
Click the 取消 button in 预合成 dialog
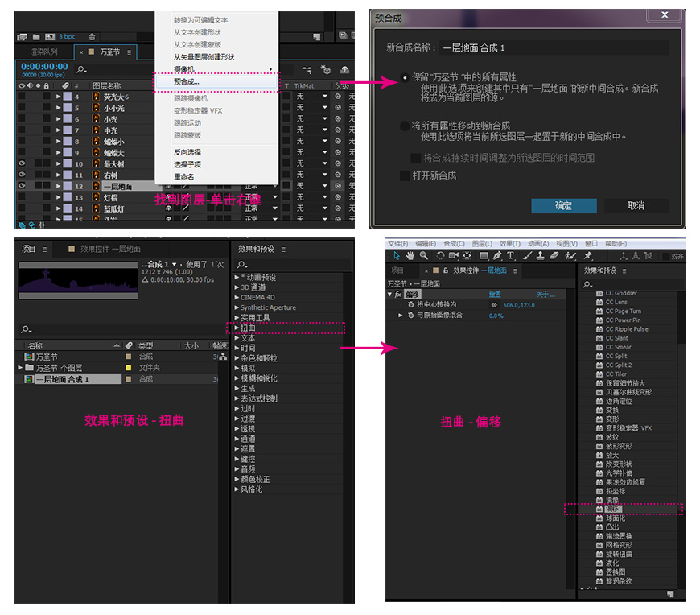pos(636,206)
